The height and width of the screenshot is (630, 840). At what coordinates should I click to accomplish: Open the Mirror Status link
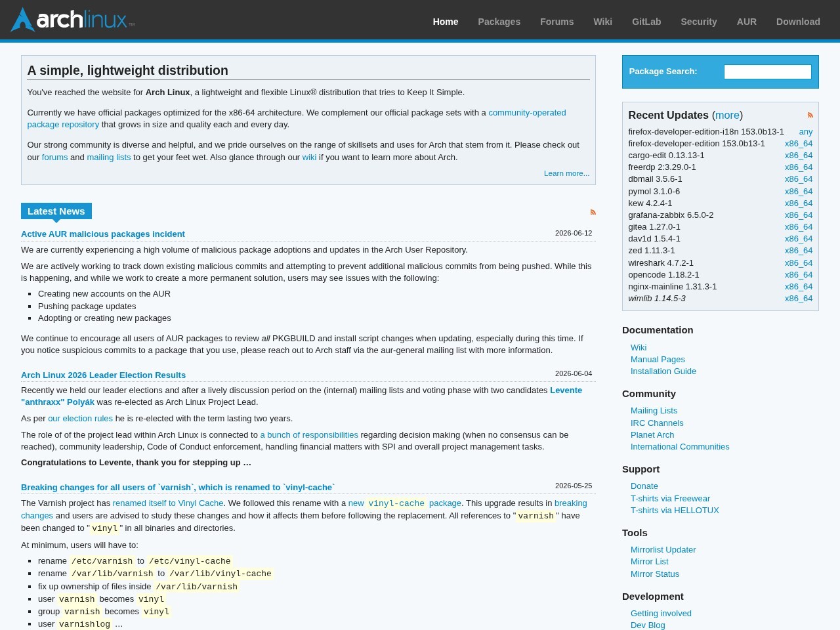(655, 574)
